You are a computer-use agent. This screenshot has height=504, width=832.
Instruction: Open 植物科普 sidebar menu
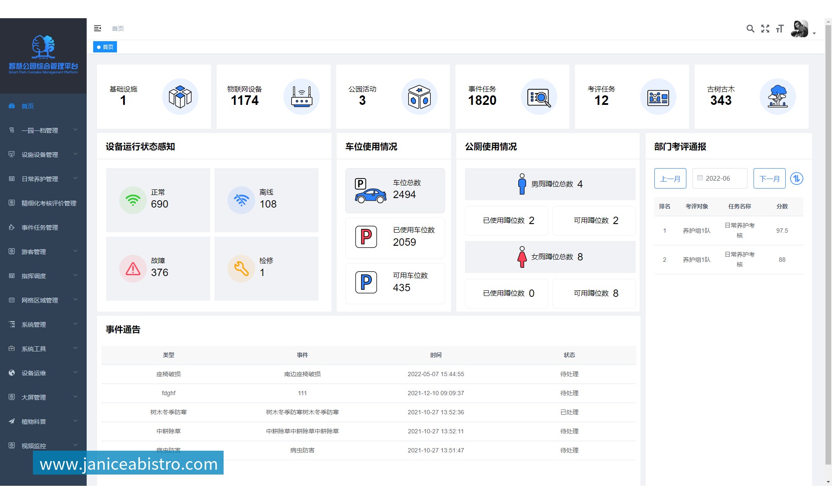click(x=43, y=422)
